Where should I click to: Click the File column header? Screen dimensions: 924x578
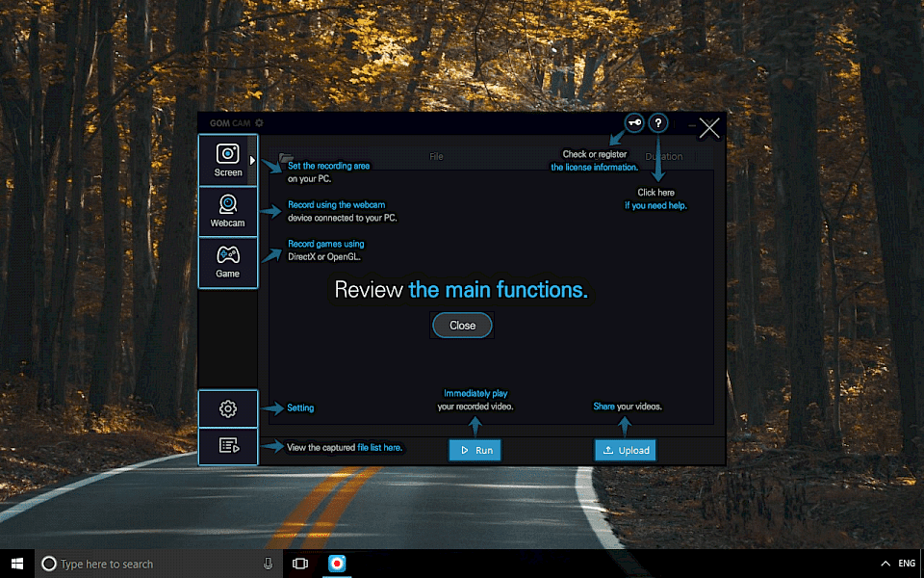tap(436, 156)
